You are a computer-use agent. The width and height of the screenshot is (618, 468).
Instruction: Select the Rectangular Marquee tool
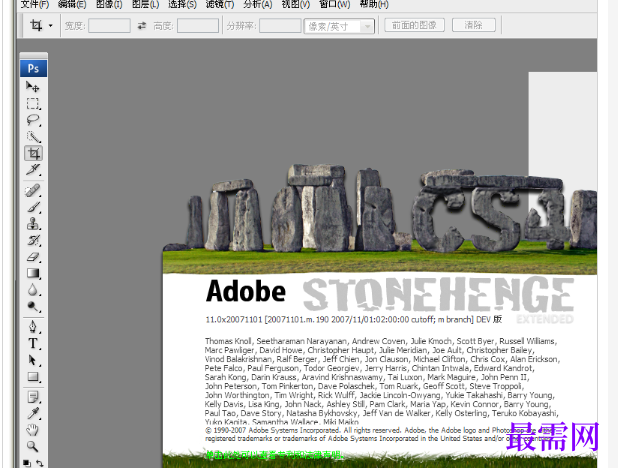(x=33, y=103)
